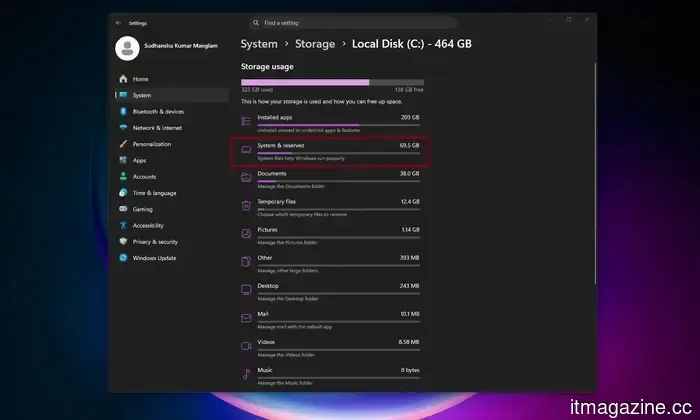Click the Accounts person icon
Image resolution: width=700 pixels, height=420 pixels.
tap(123, 177)
